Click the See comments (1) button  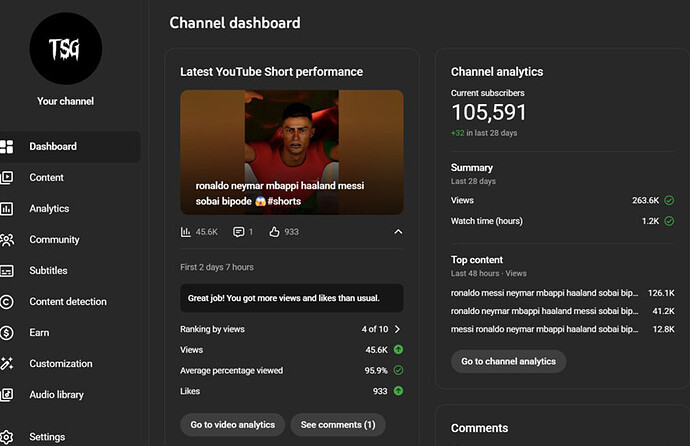tap(338, 425)
